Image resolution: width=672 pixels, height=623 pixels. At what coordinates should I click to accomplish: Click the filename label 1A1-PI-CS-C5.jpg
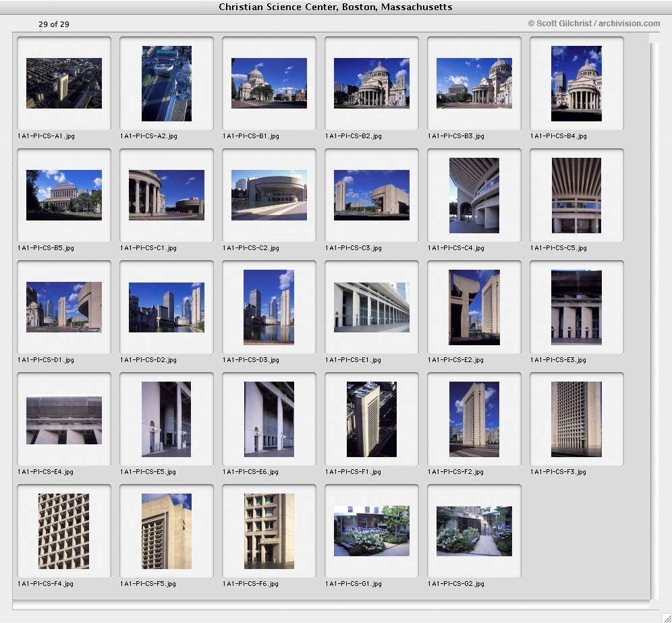coord(559,248)
